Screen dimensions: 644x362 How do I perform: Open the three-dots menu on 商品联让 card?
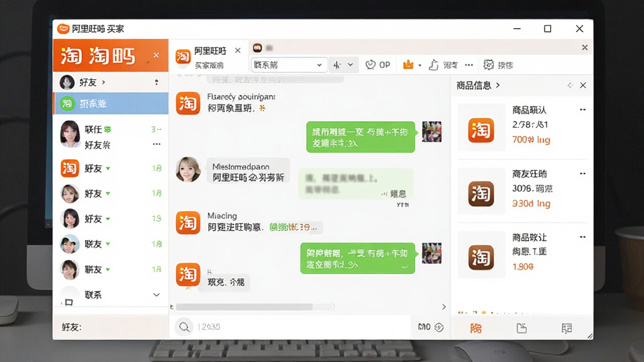click(x=582, y=237)
